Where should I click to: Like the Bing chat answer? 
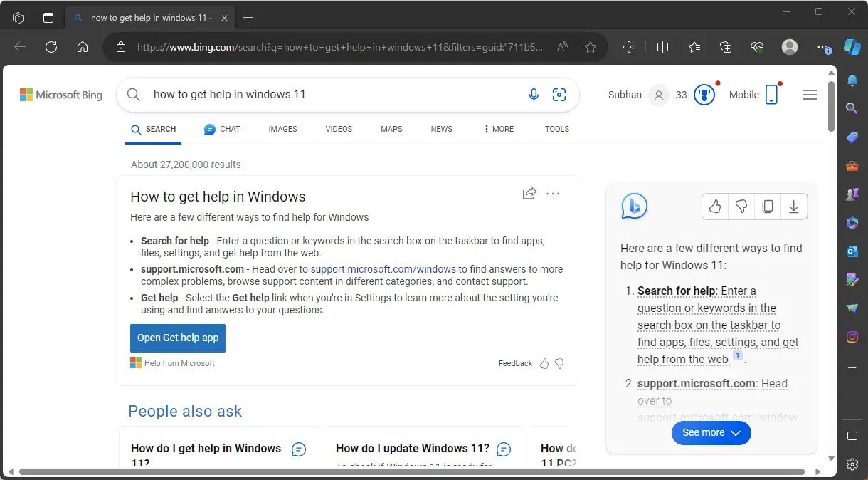[x=715, y=207]
